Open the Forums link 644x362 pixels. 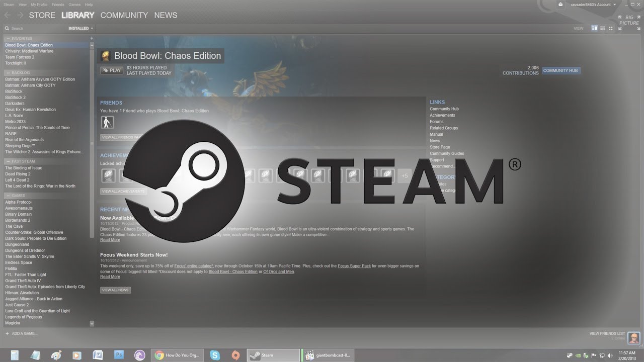tap(437, 122)
